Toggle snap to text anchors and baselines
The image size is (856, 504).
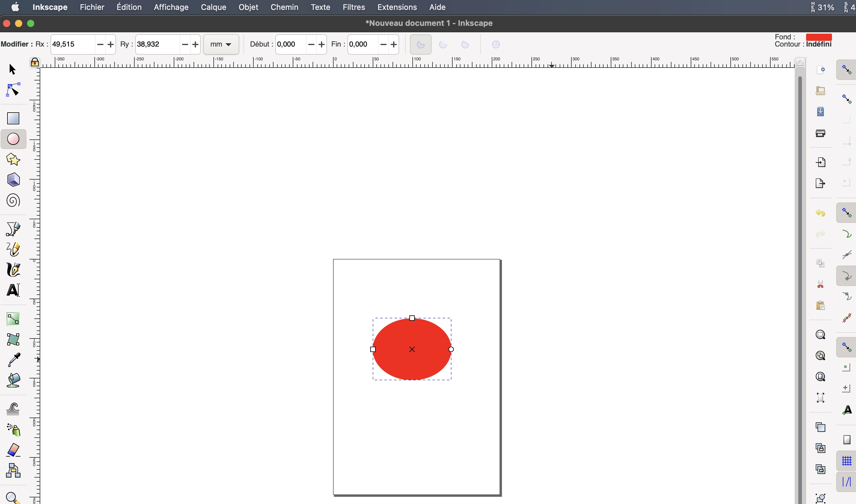click(846, 410)
